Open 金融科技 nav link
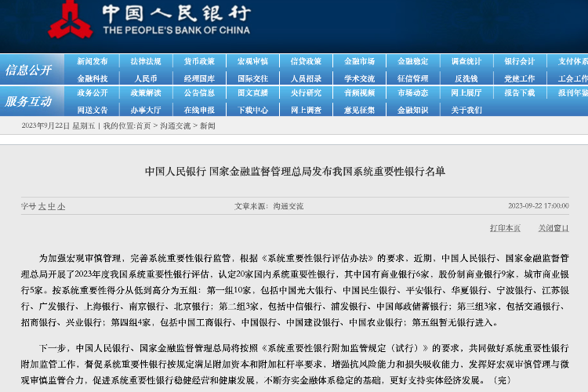This screenshot has width=588, height=392. [x=93, y=78]
